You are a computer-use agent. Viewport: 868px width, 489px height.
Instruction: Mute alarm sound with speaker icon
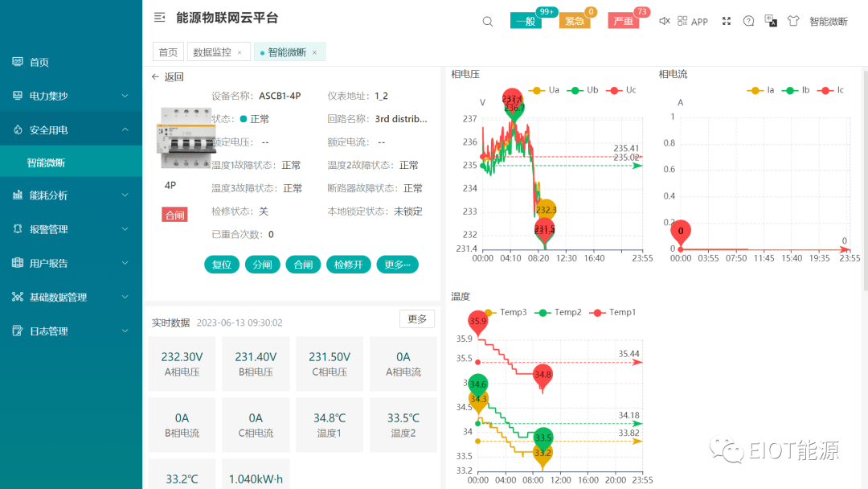pyautogui.click(x=664, y=21)
